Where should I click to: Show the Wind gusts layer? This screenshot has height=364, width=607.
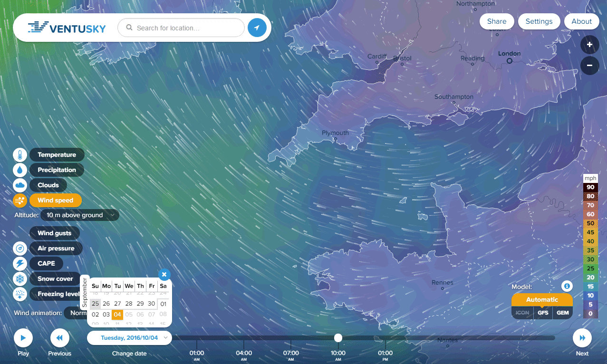[x=55, y=233]
